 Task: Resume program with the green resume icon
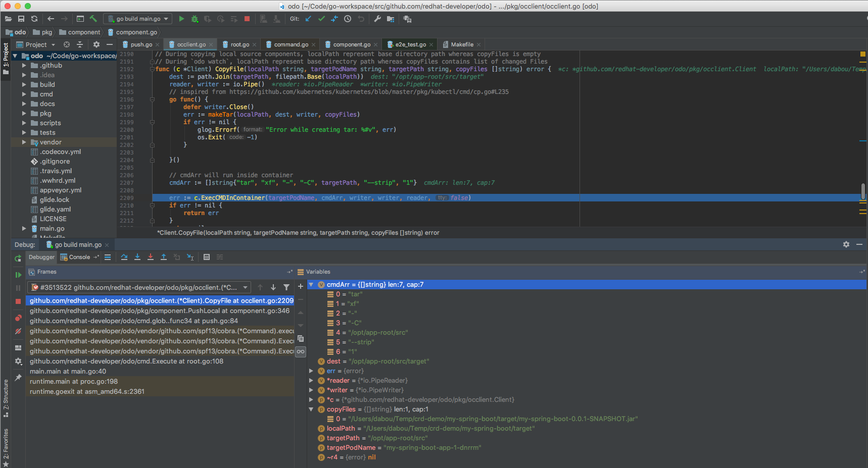pyautogui.click(x=18, y=275)
